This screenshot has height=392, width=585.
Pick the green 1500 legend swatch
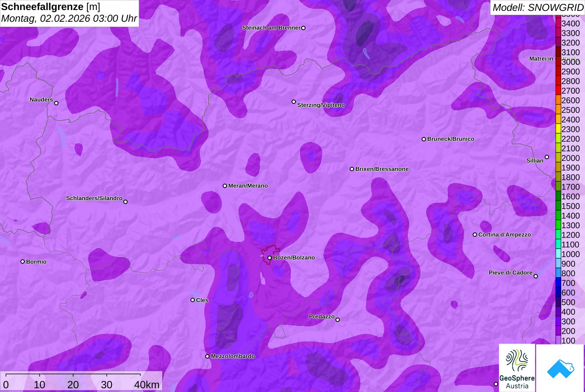558,206
